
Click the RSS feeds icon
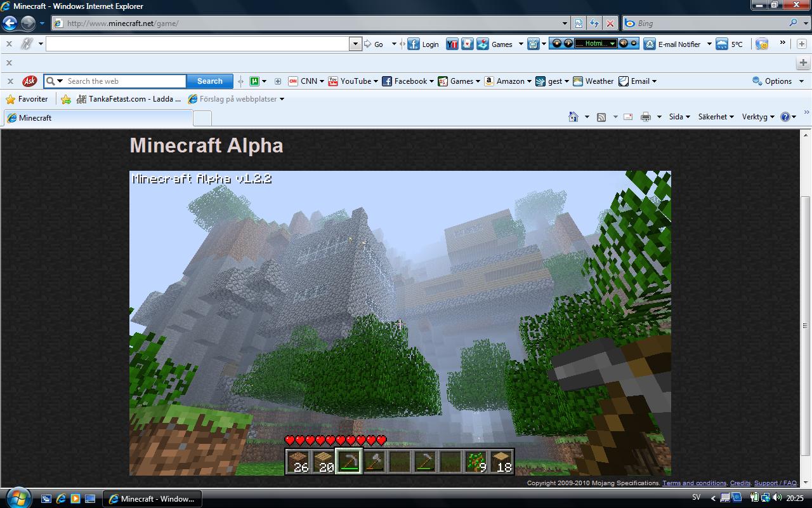(x=601, y=117)
